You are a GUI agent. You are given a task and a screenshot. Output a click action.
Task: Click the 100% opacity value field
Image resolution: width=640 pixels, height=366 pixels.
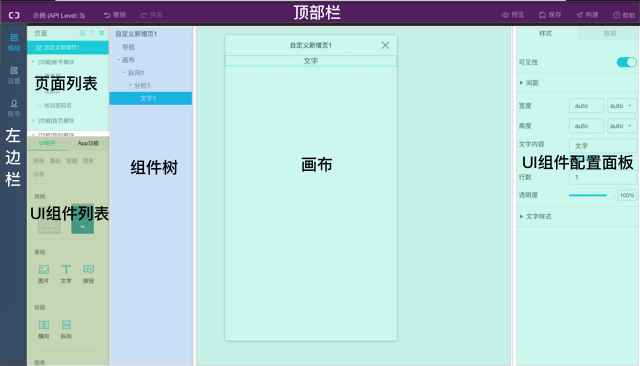pos(627,195)
